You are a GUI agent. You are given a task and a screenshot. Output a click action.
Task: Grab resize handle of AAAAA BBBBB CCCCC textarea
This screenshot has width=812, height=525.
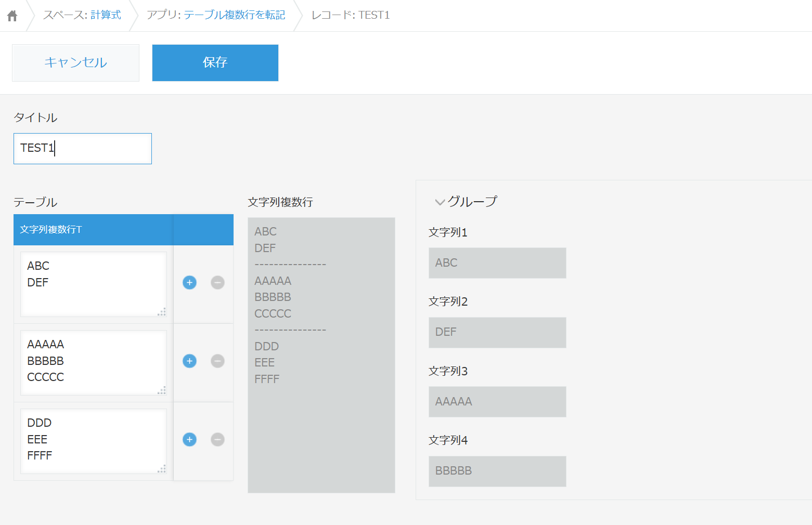tap(162, 390)
